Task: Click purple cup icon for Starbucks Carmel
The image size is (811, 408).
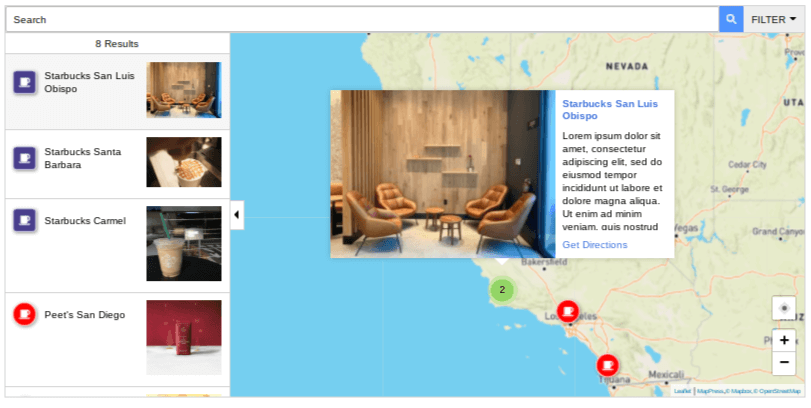Action: tap(25, 220)
